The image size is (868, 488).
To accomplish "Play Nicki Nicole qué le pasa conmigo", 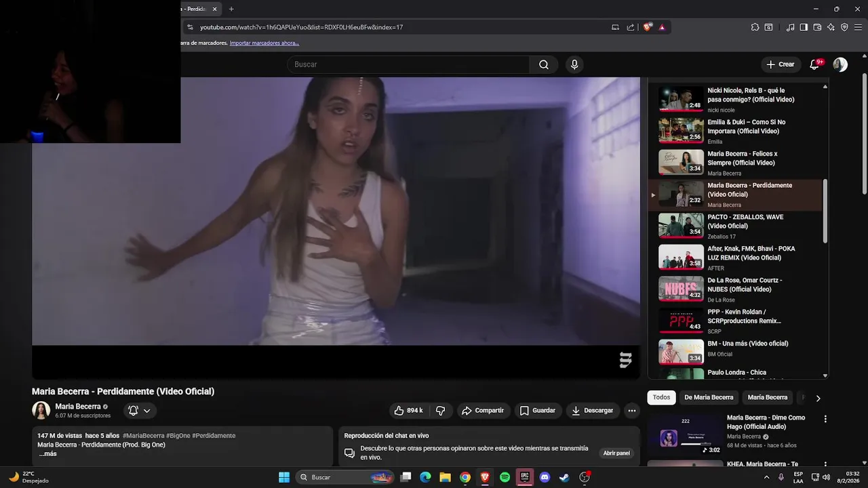I will tap(736, 100).
